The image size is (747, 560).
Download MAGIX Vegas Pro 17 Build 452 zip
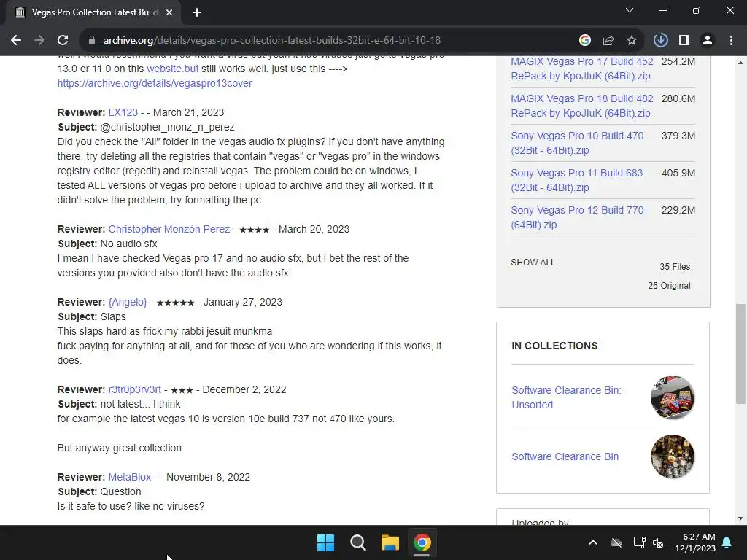pos(581,69)
